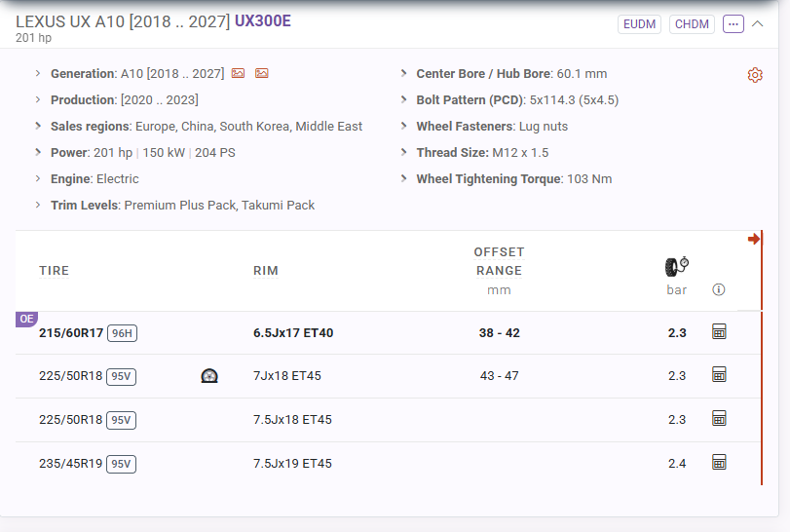Expand the Bolt Pattern (PCD) detail
790x532 pixels.
[x=403, y=99]
